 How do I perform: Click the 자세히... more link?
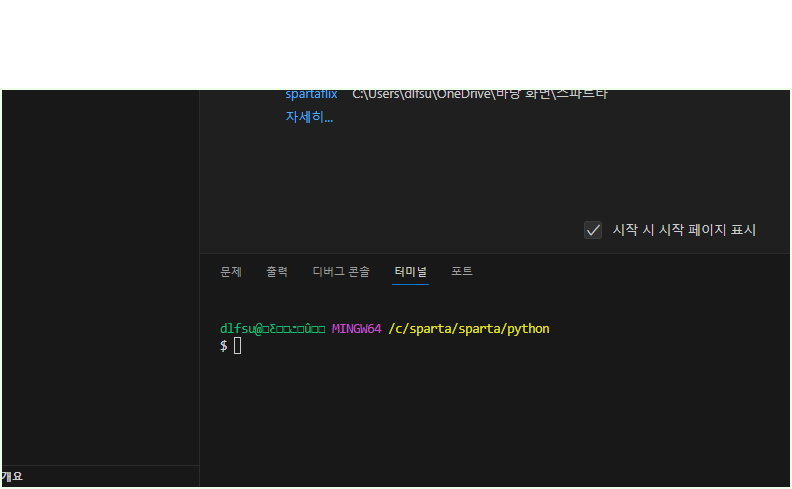click(309, 117)
